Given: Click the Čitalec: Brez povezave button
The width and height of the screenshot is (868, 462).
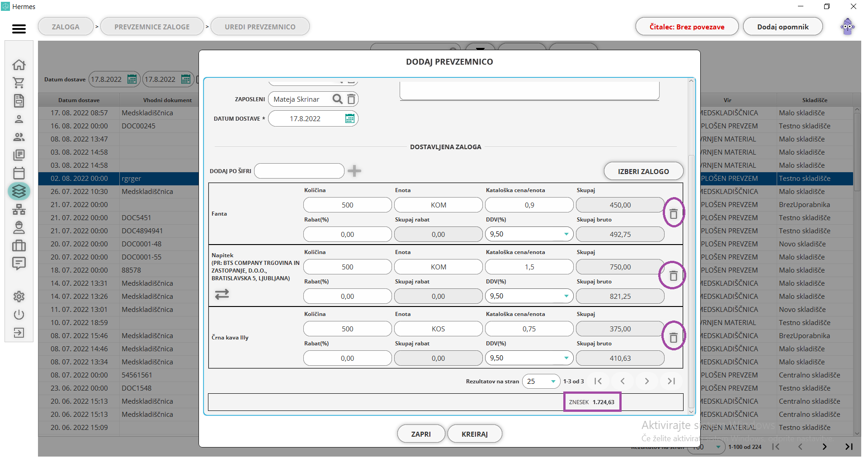Looking at the screenshot, I should 687,27.
